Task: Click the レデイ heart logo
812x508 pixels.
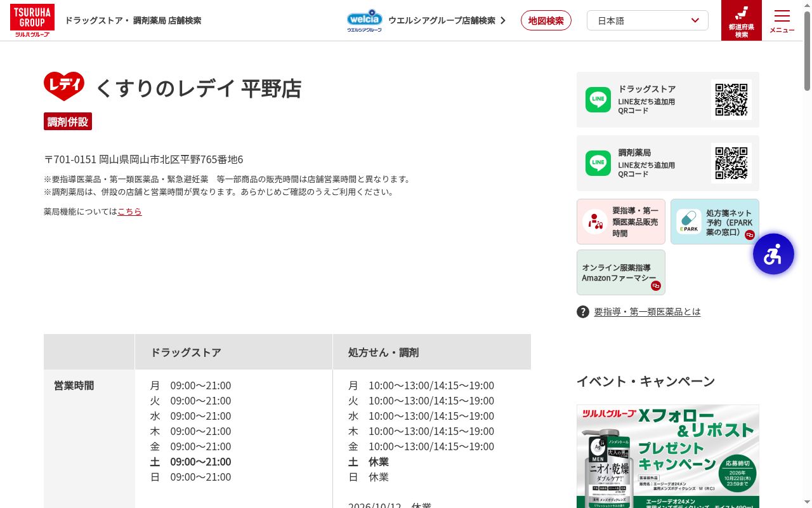Action: click(64, 86)
